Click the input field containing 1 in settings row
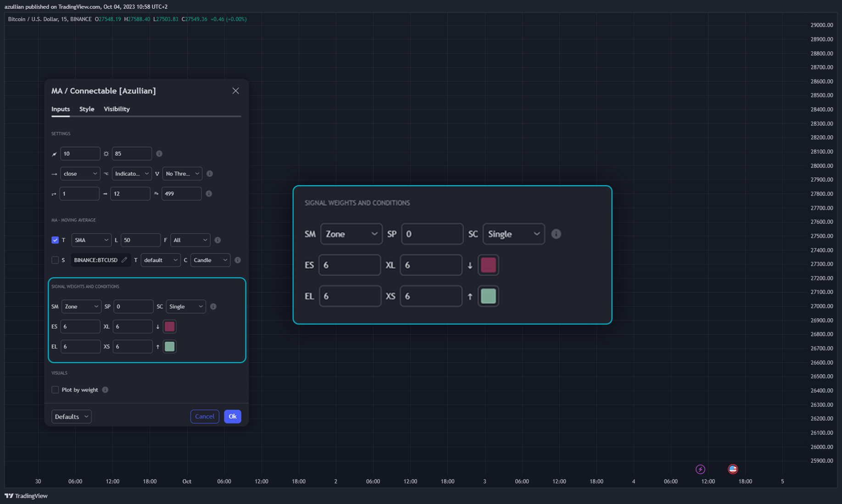The width and height of the screenshot is (842, 504). (79, 194)
